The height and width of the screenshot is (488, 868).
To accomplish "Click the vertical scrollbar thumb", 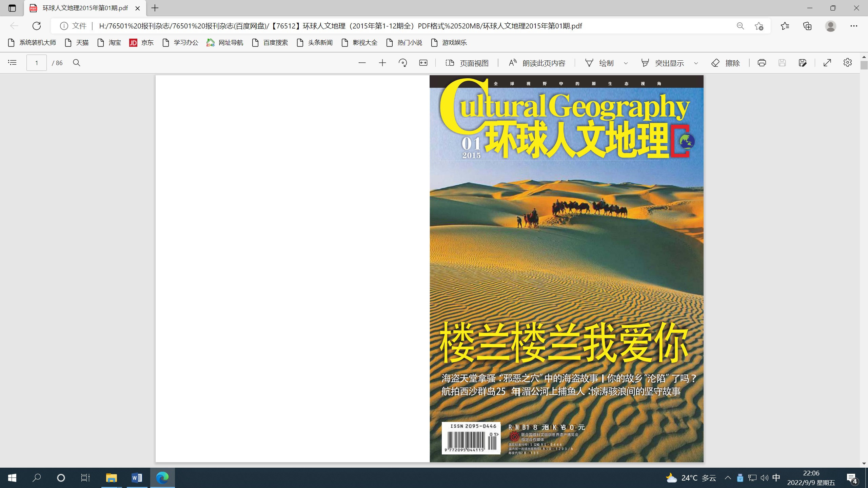I will click(x=864, y=65).
